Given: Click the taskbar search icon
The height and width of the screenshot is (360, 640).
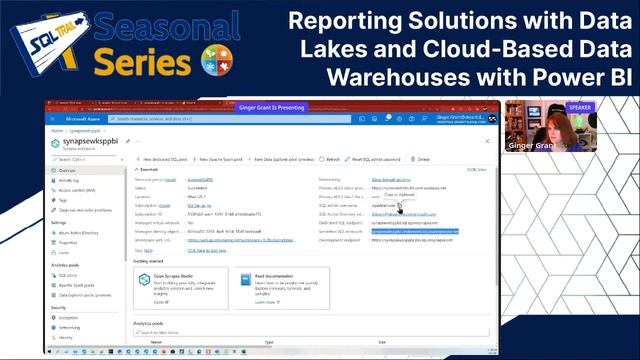Looking at the screenshot, I should pyautogui.click(x=58, y=351).
